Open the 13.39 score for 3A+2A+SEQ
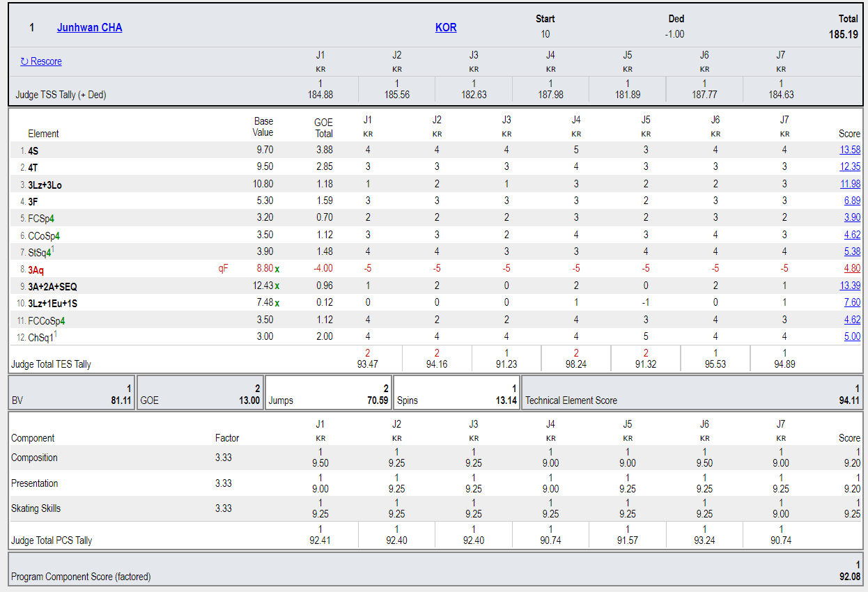Screen dimensions: 868x592 [x=850, y=286]
